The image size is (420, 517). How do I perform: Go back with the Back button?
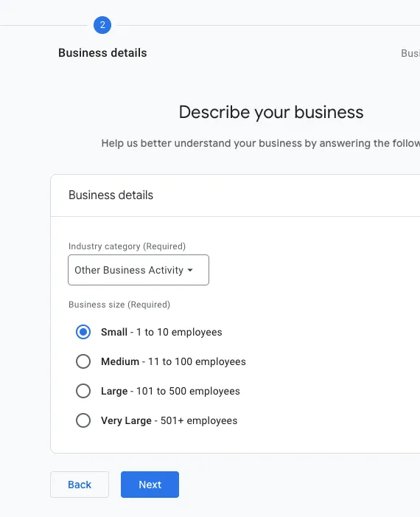[80, 485]
